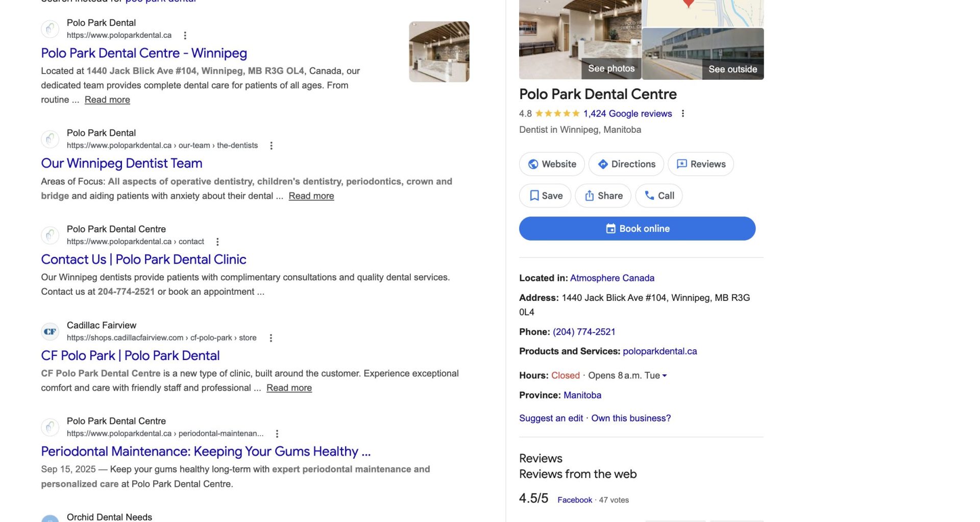Viewport: 980px width, 522px height.
Task: Expand Read more on Polo Park Dental snippet
Action: [107, 100]
